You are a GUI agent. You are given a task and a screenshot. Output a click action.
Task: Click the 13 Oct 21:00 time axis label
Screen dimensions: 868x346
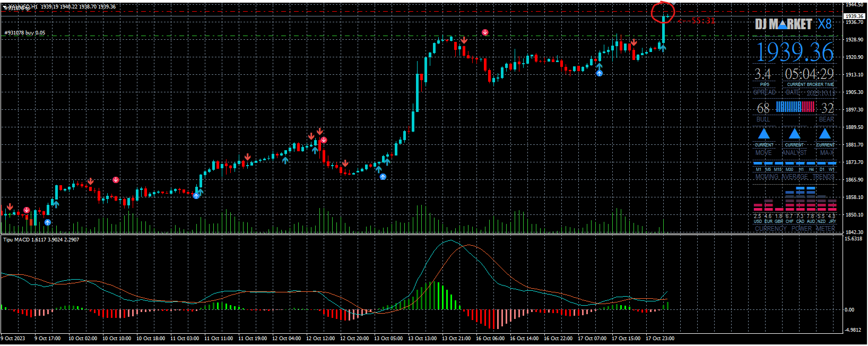pyautogui.click(x=456, y=339)
